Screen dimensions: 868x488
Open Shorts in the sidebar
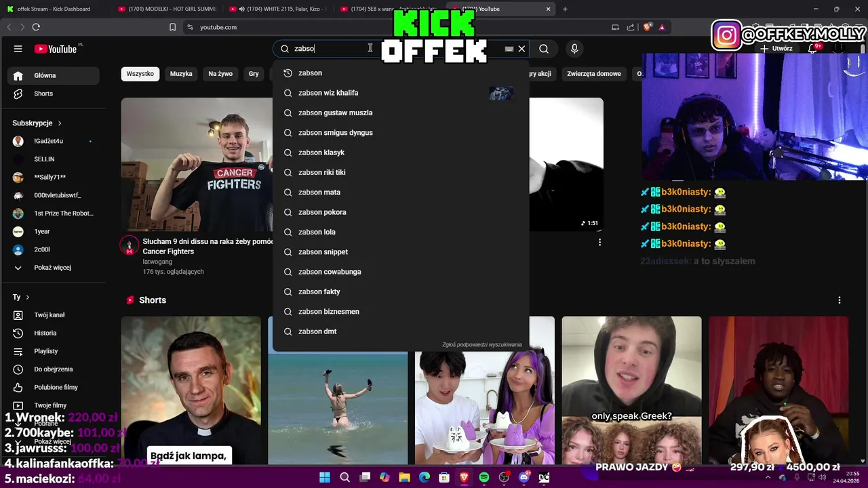[54, 94]
